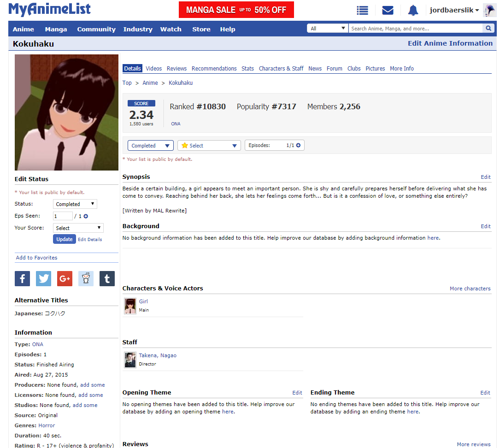Share on Facebook icon
Screen dimensions: 500x448
[x=22, y=278]
